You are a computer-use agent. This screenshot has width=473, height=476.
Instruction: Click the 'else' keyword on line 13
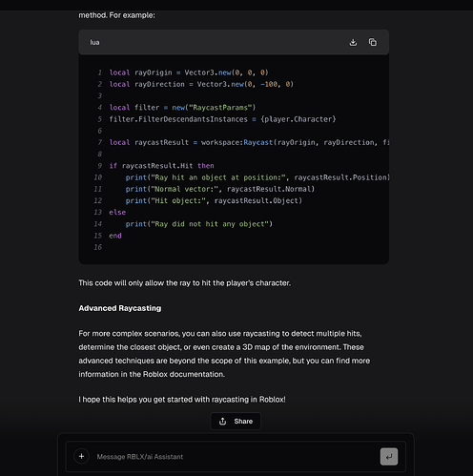coord(117,213)
